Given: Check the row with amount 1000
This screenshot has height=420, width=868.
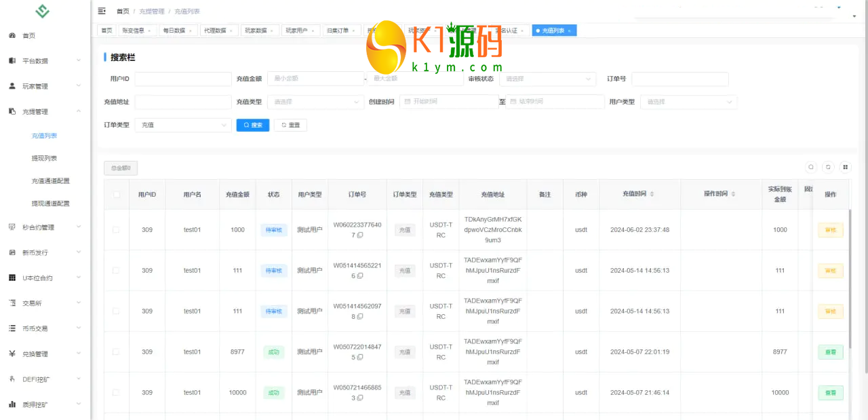Looking at the screenshot, I should point(116,230).
